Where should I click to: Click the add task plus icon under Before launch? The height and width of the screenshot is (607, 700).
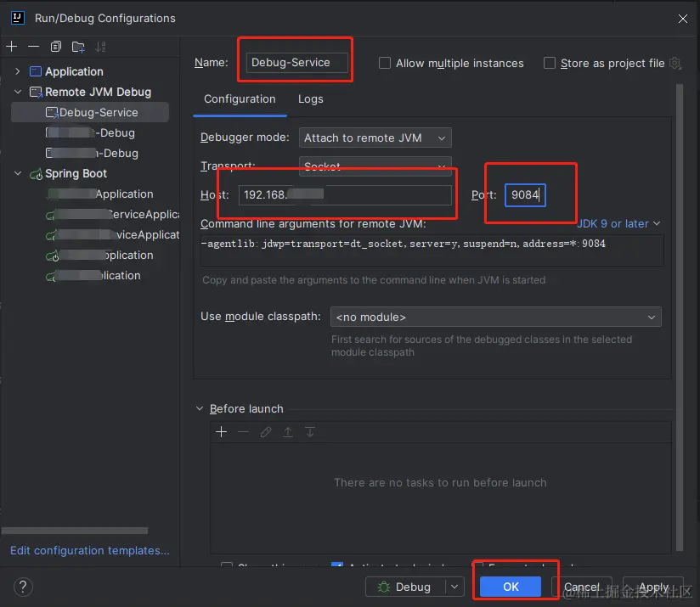pos(222,432)
